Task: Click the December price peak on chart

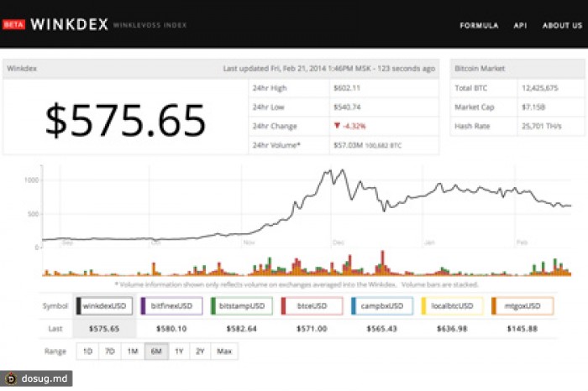Action: [x=342, y=170]
